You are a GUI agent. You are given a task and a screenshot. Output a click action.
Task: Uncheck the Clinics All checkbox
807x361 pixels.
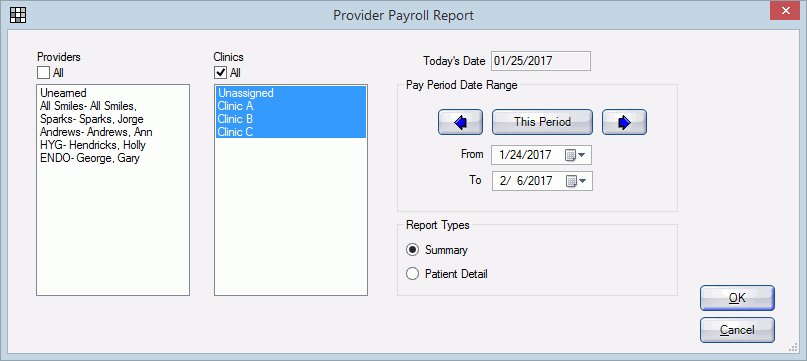[x=221, y=73]
